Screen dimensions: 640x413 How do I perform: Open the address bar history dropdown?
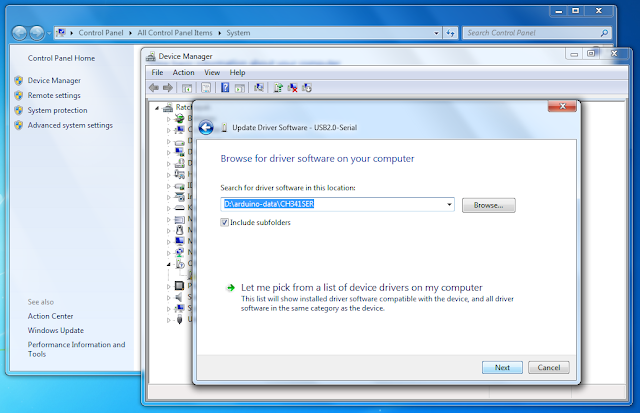point(436,33)
